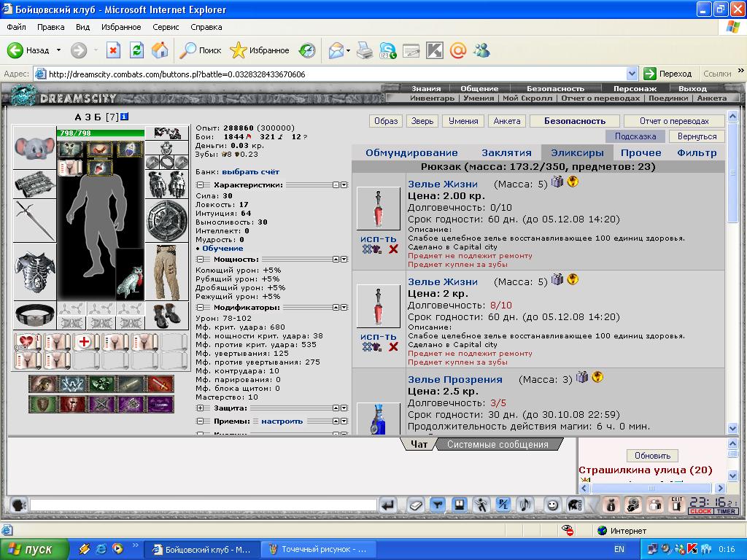Focus the chat message input field
The height and width of the screenshot is (560, 747).
click(203, 505)
